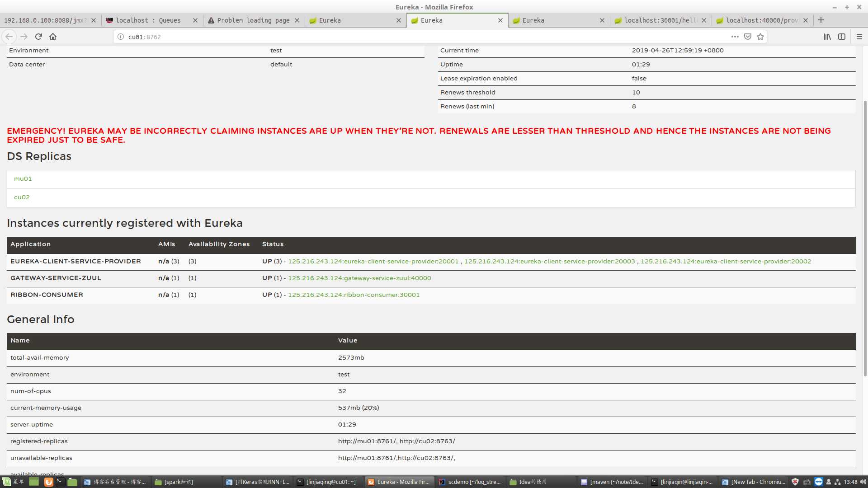Image resolution: width=868 pixels, height=488 pixels.
Task: Select the registered-replicas value text
Action: tap(396, 441)
